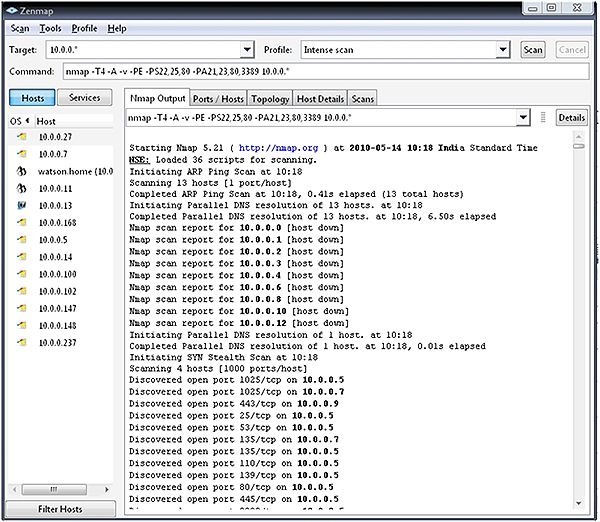Image resolution: width=600 pixels, height=522 pixels.
Task: Click Linux icon beside host 10.0.0.11
Action: [x=21, y=188]
